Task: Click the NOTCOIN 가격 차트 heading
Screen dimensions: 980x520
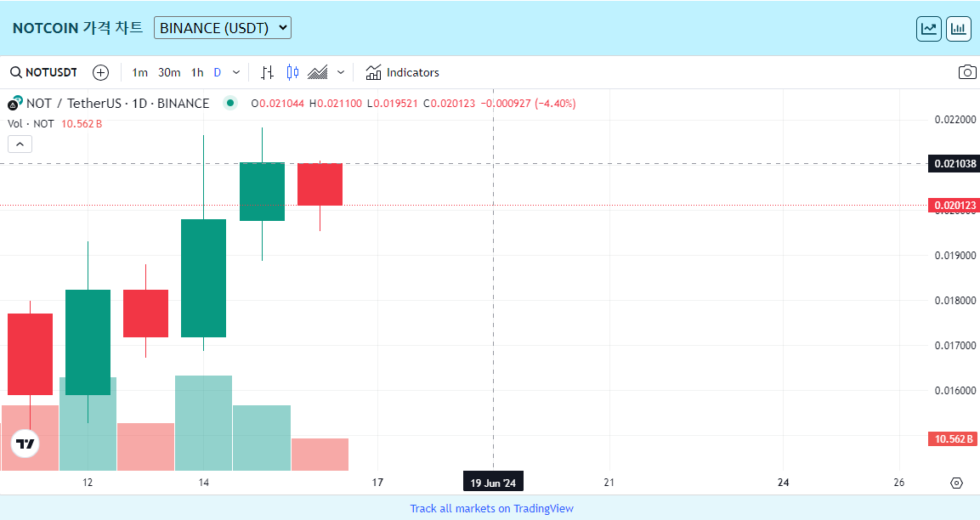Action: pos(77,28)
